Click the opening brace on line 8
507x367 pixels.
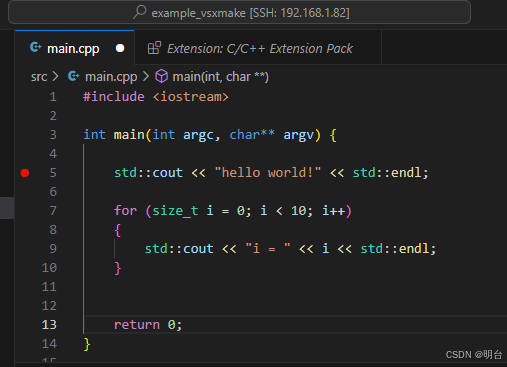click(x=117, y=230)
